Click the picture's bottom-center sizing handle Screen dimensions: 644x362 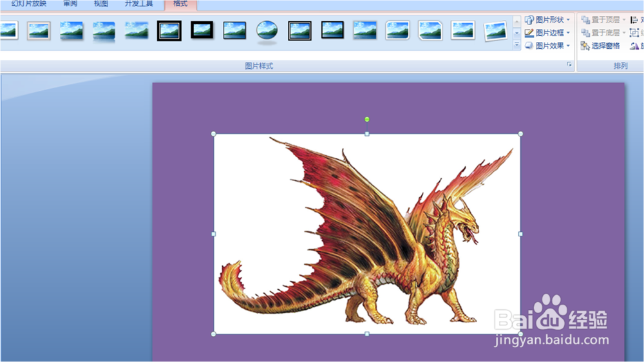point(367,334)
